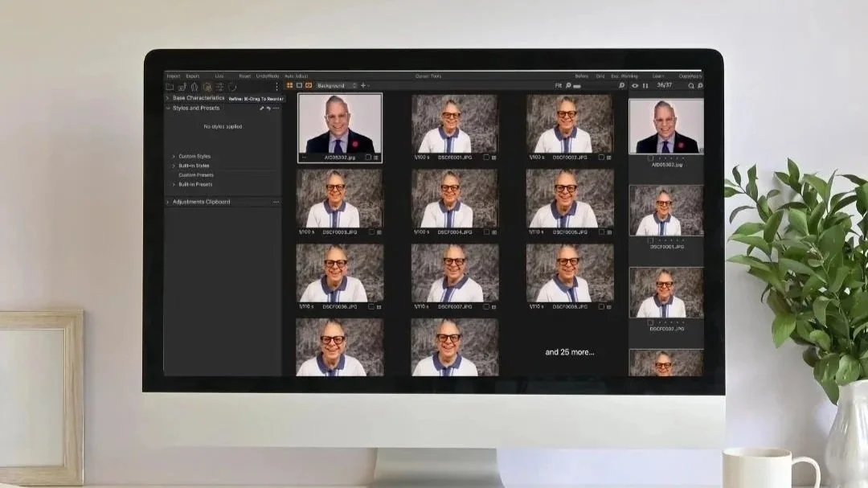
Task: Click the Exposure Warning eye icon
Action: pos(636,84)
